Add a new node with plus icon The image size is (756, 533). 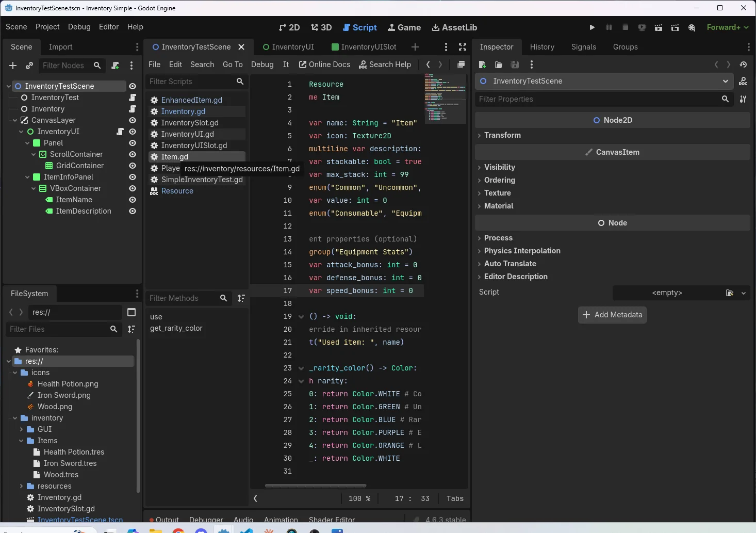pos(13,66)
